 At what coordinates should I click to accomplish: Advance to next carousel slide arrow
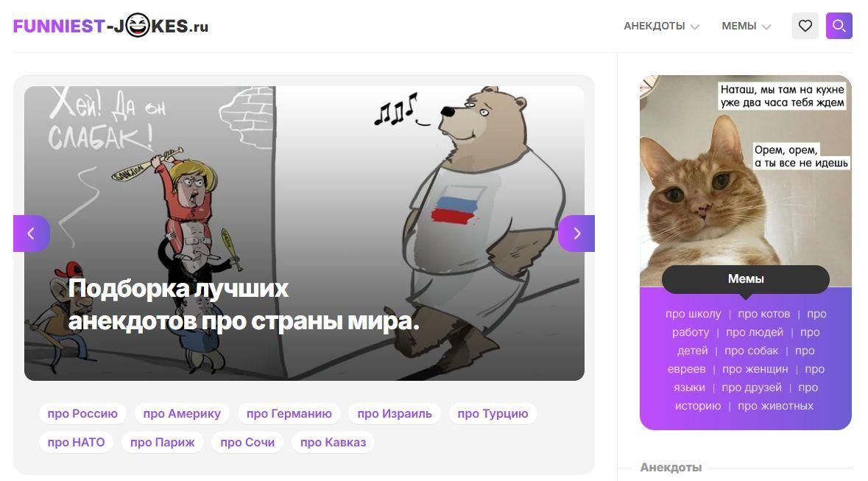(x=576, y=234)
